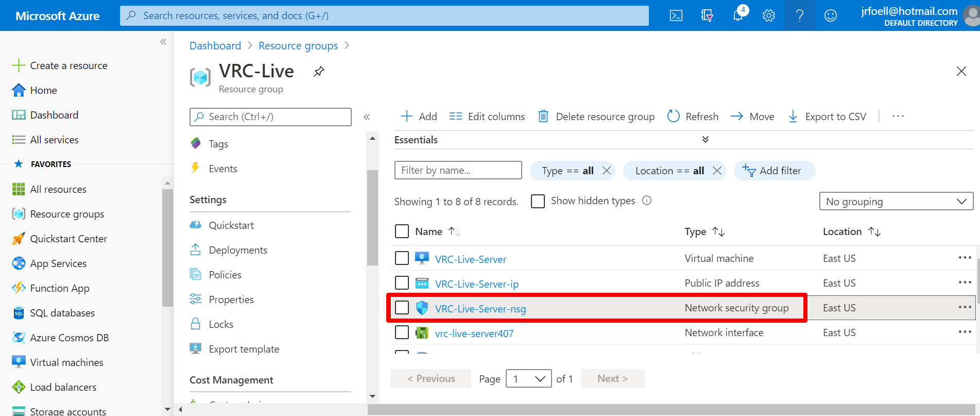Viewport: 980px width, 416px height.
Task: Open portal settings gear icon
Action: (x=769, y=15)
